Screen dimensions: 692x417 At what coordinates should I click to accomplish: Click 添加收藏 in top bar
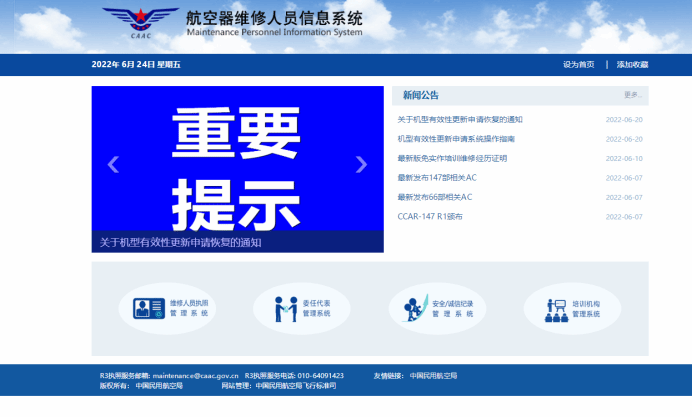tap(632, 64)
